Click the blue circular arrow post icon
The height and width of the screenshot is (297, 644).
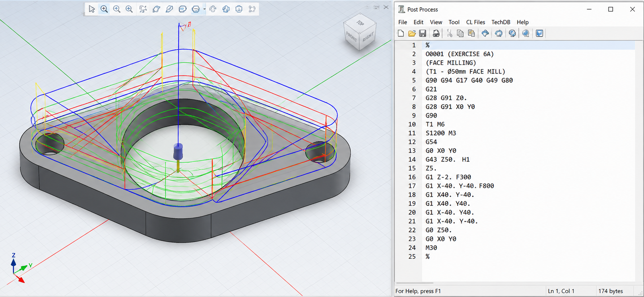coord(499,33)
